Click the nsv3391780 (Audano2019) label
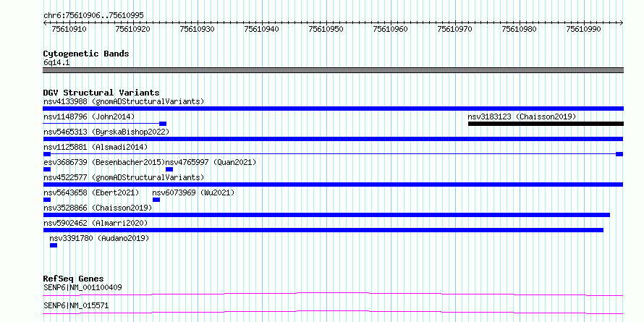Viewport: 644px width, 322px height. tap(99, 238)
